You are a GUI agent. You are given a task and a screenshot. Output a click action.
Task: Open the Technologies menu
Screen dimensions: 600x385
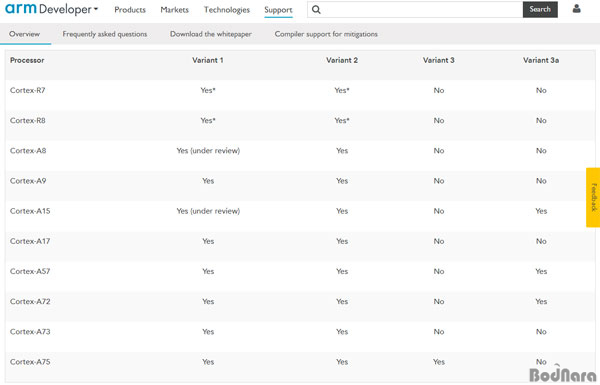click(x=227, y=10)
